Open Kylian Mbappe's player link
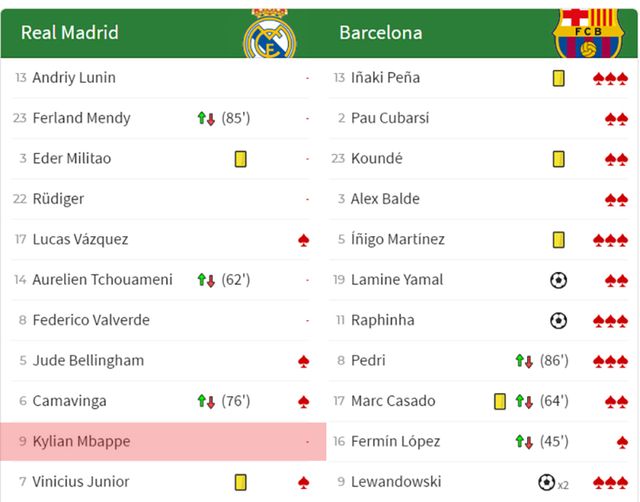Screen dimensions: 640x502 tap(81, 441)
